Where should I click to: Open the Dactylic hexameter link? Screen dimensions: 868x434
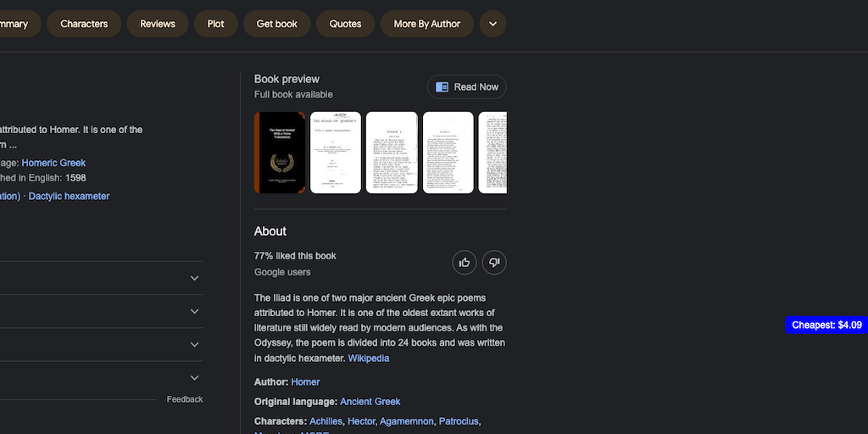point(69,197)
